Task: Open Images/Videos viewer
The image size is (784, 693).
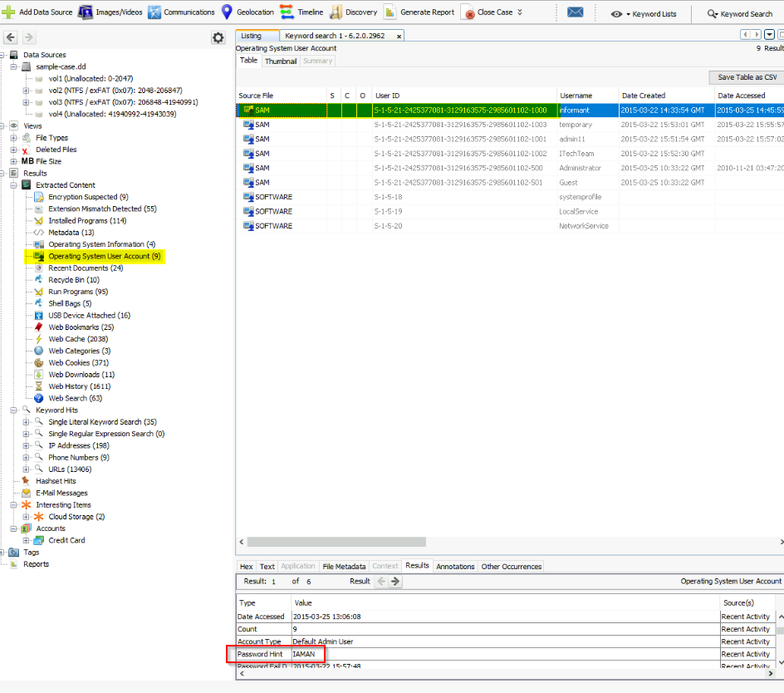Action: coord(110,12)
